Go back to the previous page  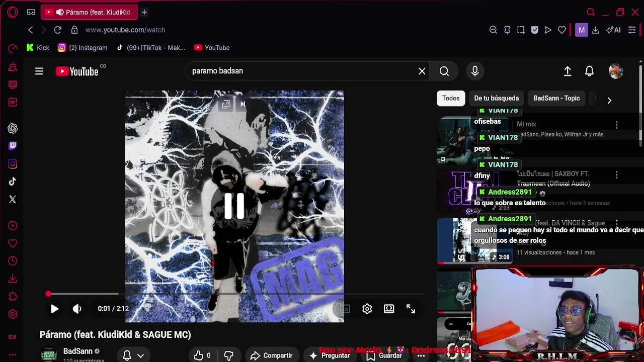(x=30, y=30)
